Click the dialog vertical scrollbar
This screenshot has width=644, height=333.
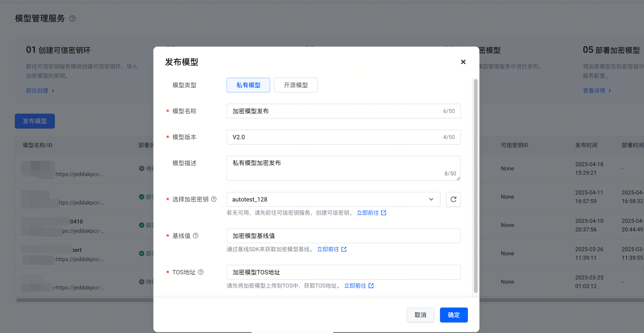point(476,186)
